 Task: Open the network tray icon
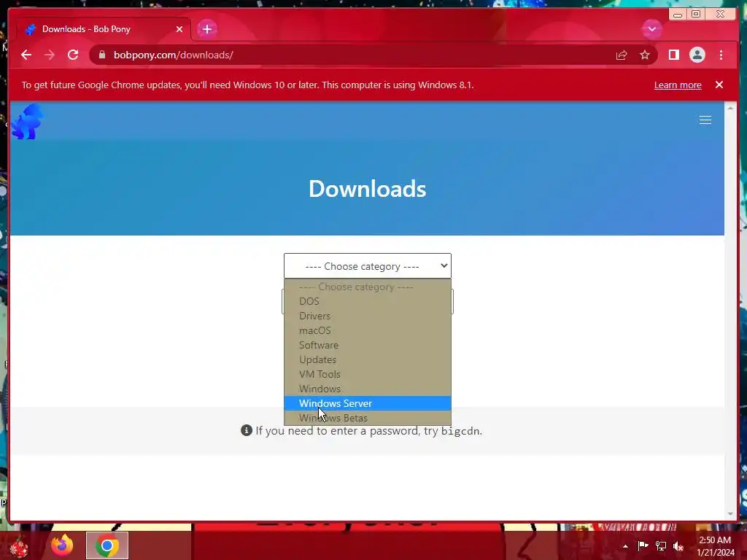[661, 545]
